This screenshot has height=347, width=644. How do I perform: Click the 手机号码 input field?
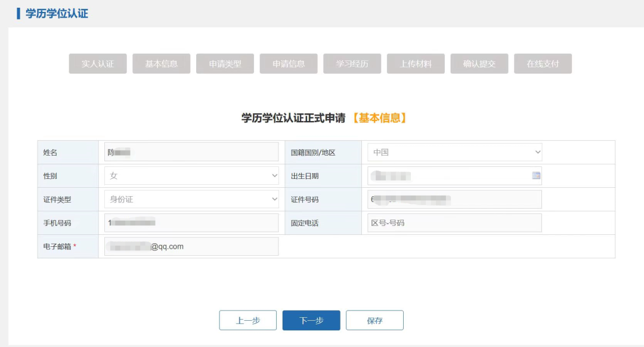191,222
